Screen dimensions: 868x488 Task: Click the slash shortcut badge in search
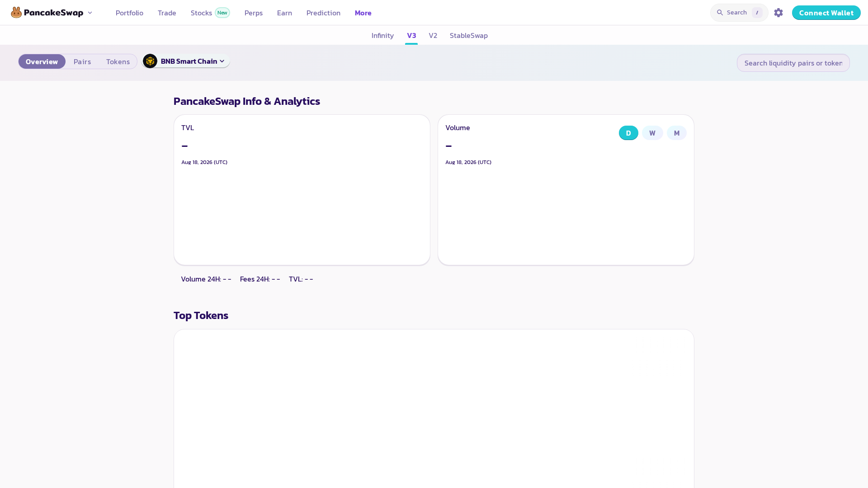pos(757,13)
